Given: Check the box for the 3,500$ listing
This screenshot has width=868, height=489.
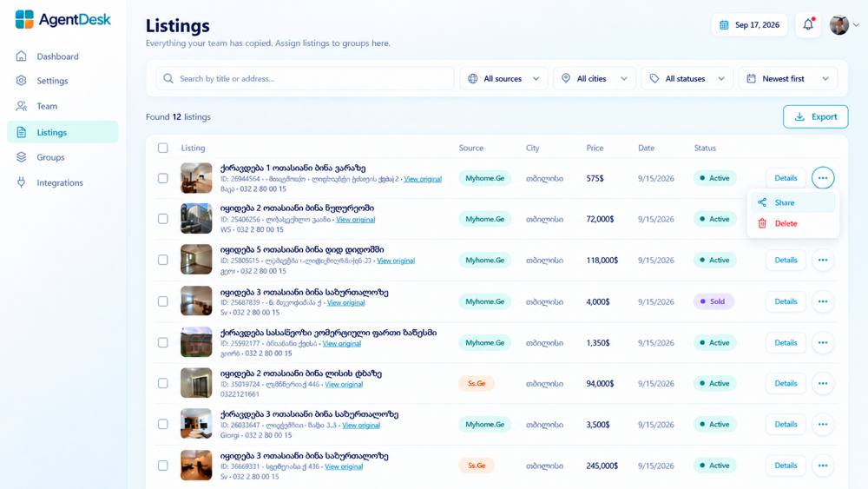Looking at the screenshot, I should [x=163, y=424].
